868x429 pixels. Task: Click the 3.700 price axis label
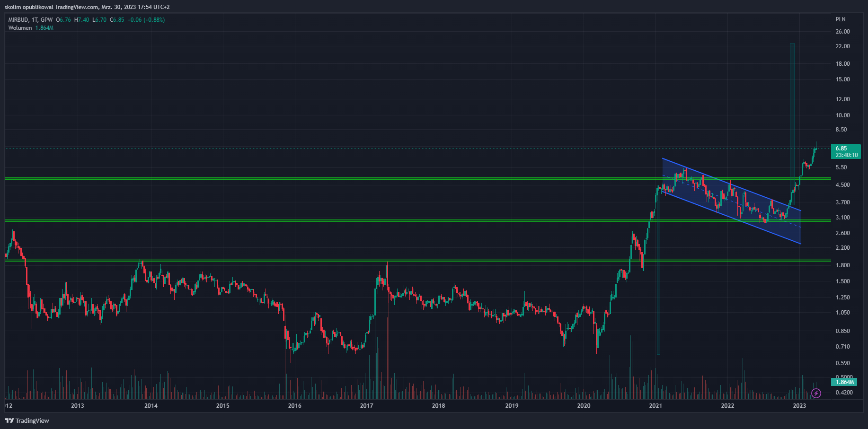(842, 202)
